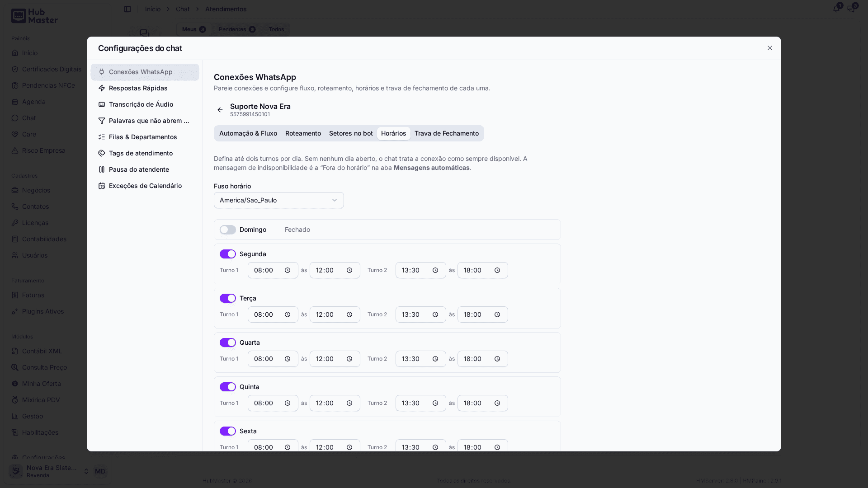
Task: Click the pause icon for Pausa do atendente
Action: (x=102, y=169)
